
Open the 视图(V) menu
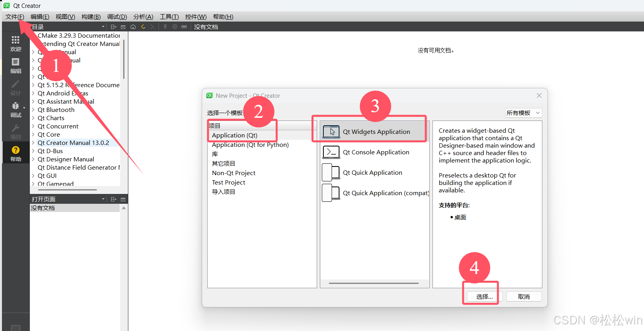(65, 16)
